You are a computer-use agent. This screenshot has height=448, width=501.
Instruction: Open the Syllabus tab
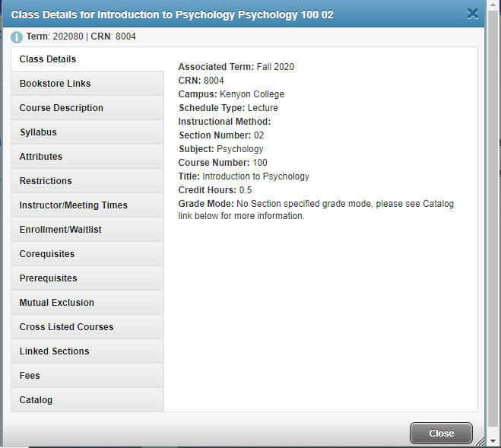pos(87,132)
